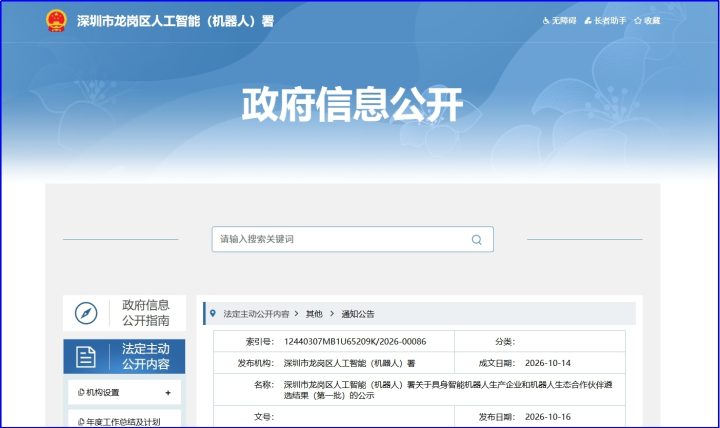Image resolution: width=720 pixels, height=428 pixels.
Task: Open the 长者助手 senior assistant
Action: [605, 21]
